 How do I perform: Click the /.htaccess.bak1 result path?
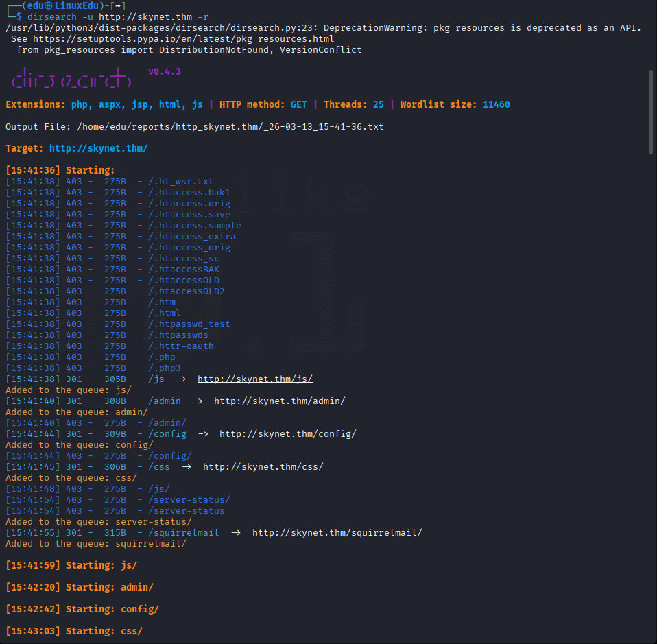click(x=189, y=192)
